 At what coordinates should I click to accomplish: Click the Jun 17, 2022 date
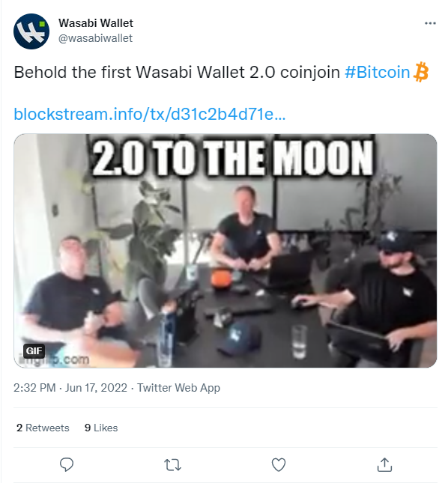pos(96,388)
